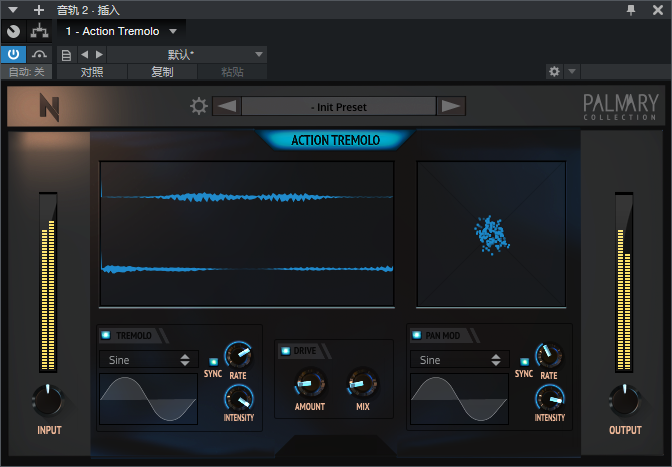
Task: Add a new insert with plus icon
Action: point(39,10)
